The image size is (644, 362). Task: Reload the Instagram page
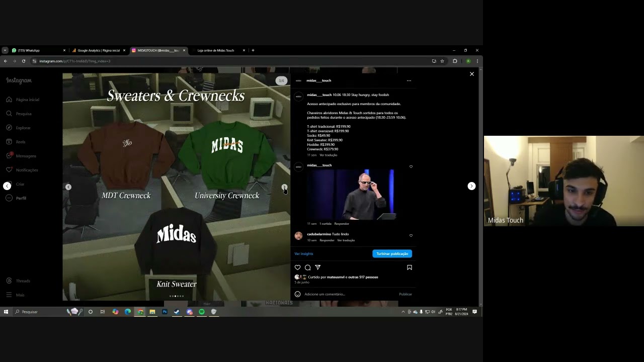click(x=24, y=61)
